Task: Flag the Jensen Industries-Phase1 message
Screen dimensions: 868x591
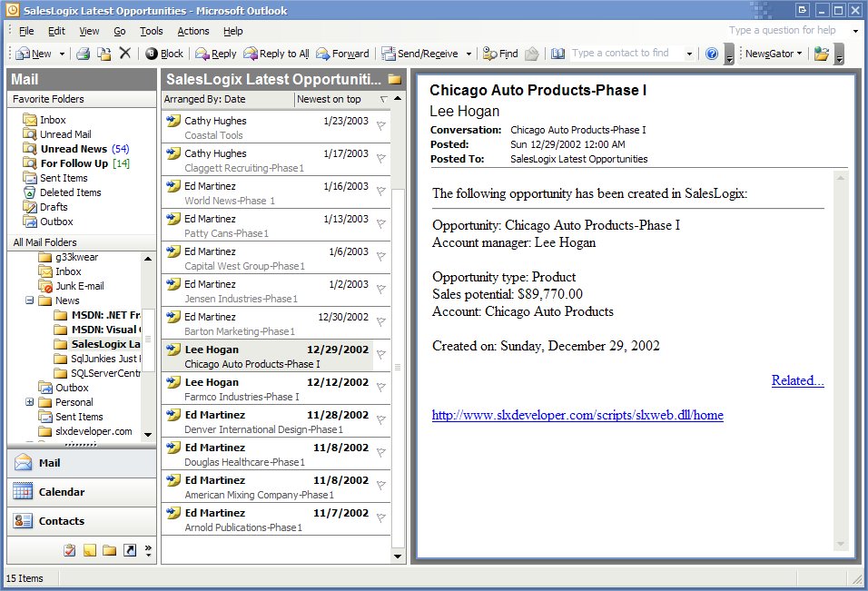Action: (380, 290)
